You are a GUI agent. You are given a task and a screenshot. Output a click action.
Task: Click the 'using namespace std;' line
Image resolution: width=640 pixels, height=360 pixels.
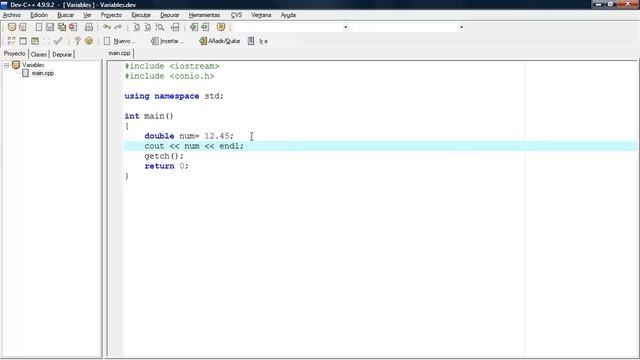click(174, 96)
